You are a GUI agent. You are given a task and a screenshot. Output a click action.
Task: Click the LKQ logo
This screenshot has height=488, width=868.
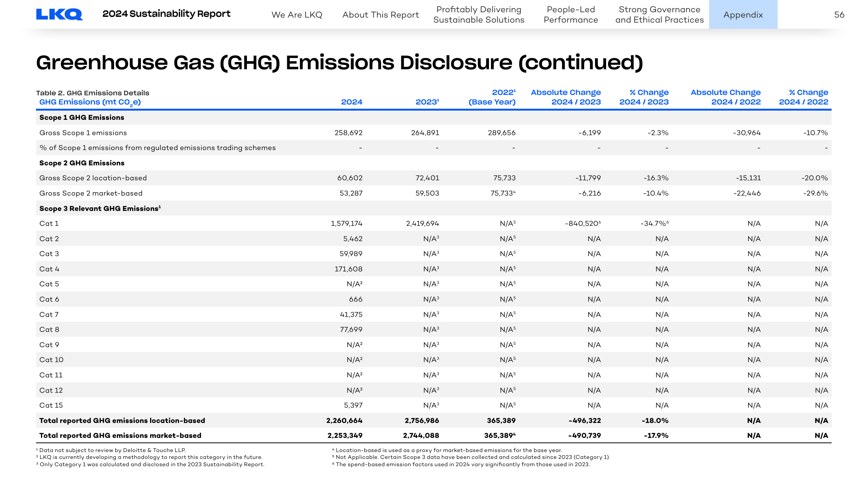[59, 15]
